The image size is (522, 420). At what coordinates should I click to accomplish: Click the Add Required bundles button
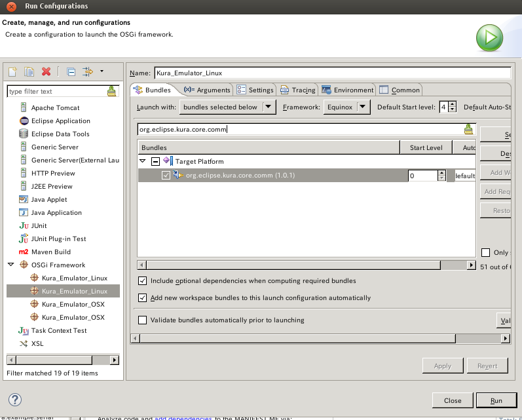(x=495, y=191)
